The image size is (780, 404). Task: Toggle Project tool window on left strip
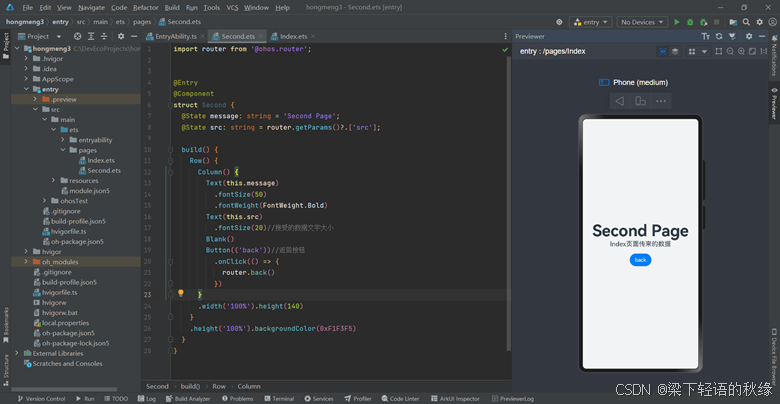[5, 46]
